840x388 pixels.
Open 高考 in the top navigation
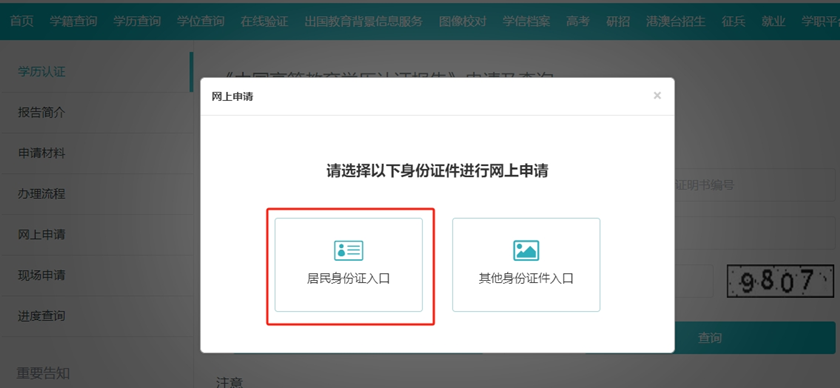coord(578,21)
